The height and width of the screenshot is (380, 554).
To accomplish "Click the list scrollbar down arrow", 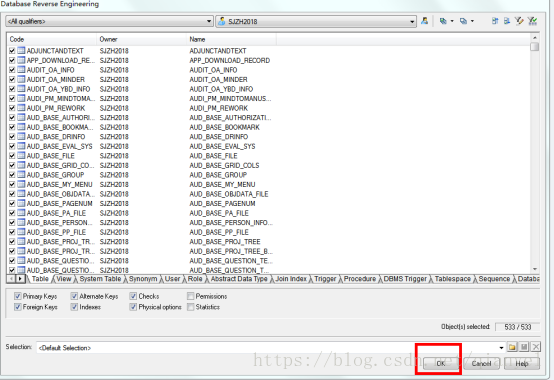I will 535,269.
